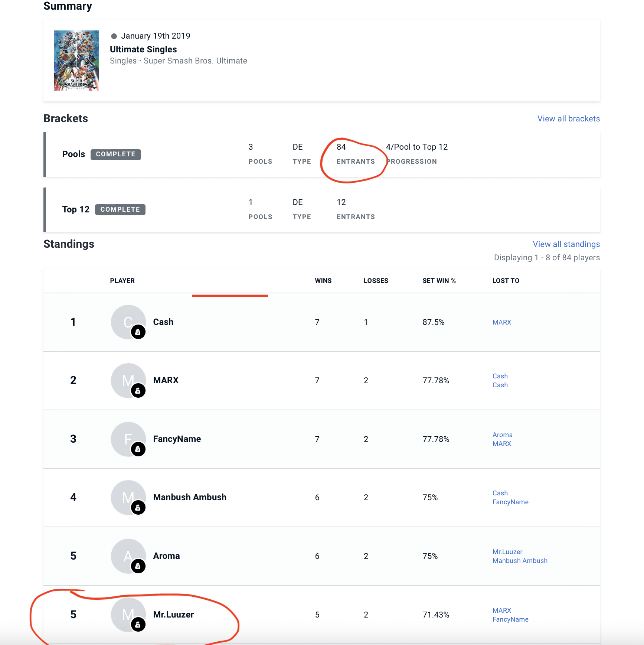The width and height of the screenshot is (644, 645).
Task: Open View all brackets link
Action: click(569, 118)
